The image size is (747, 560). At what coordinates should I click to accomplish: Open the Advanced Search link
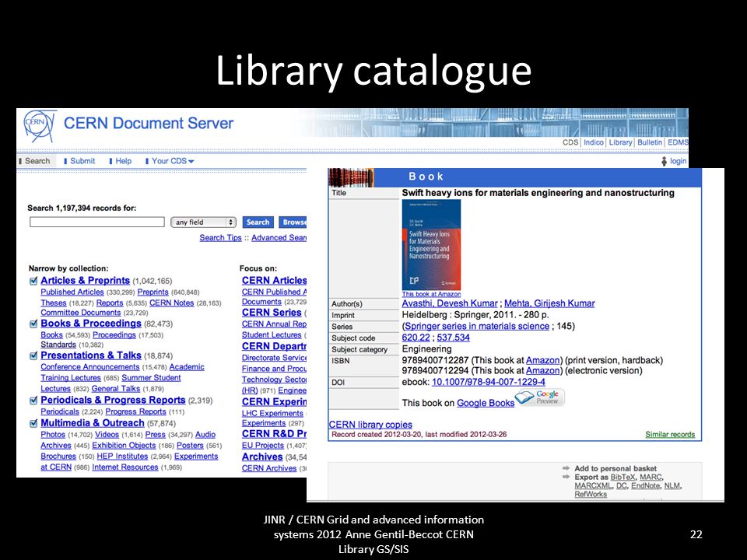point(279,238)
